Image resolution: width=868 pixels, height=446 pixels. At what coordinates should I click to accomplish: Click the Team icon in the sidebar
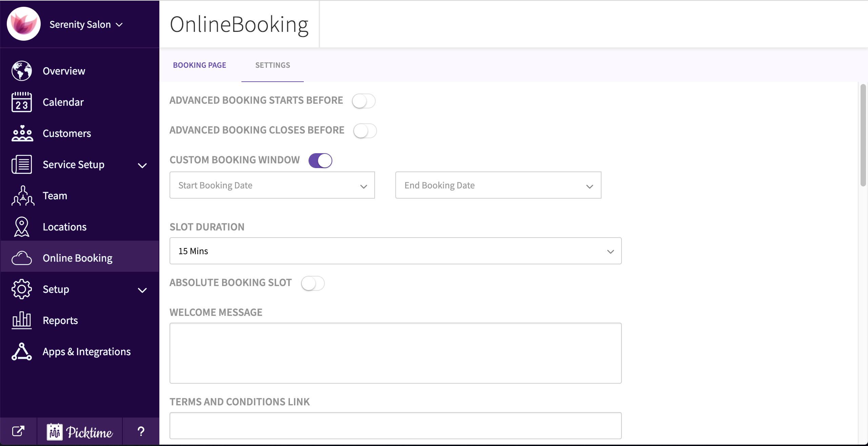tap(22, 196)
